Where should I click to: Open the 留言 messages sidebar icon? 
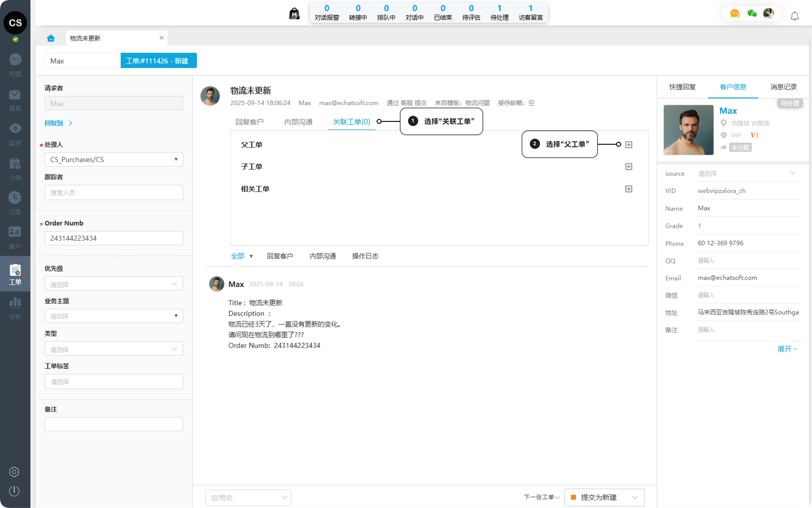point(15,95)
